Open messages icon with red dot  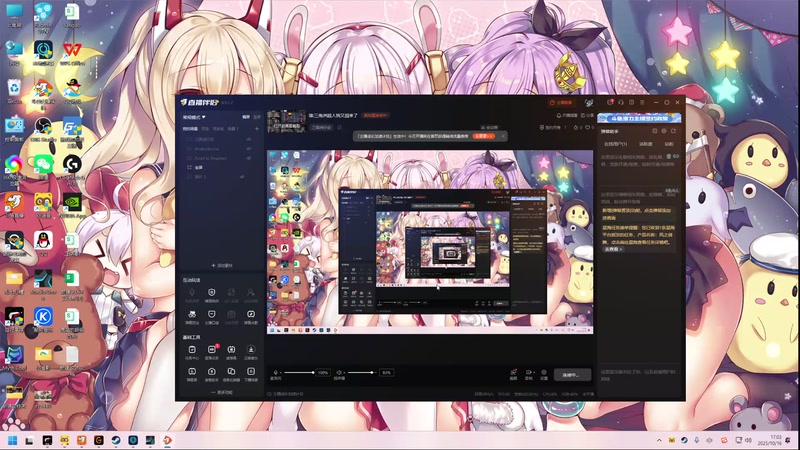coord(610,102)
